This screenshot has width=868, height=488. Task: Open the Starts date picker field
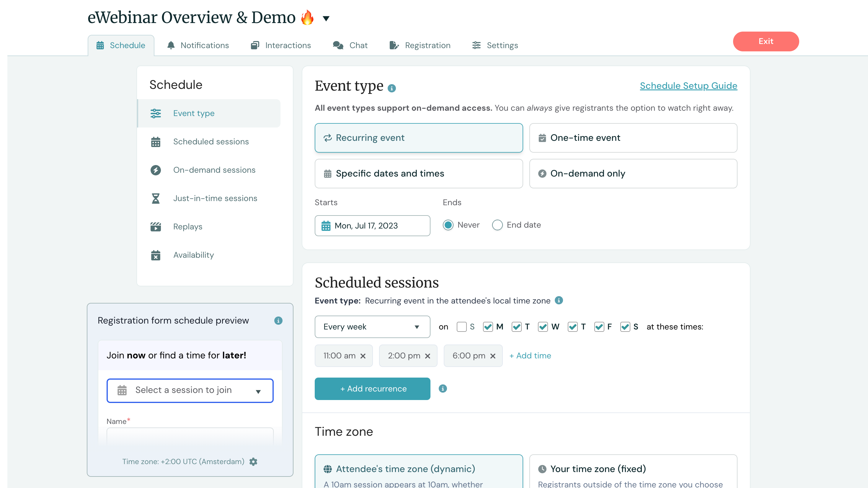click(x=372, y=226)
